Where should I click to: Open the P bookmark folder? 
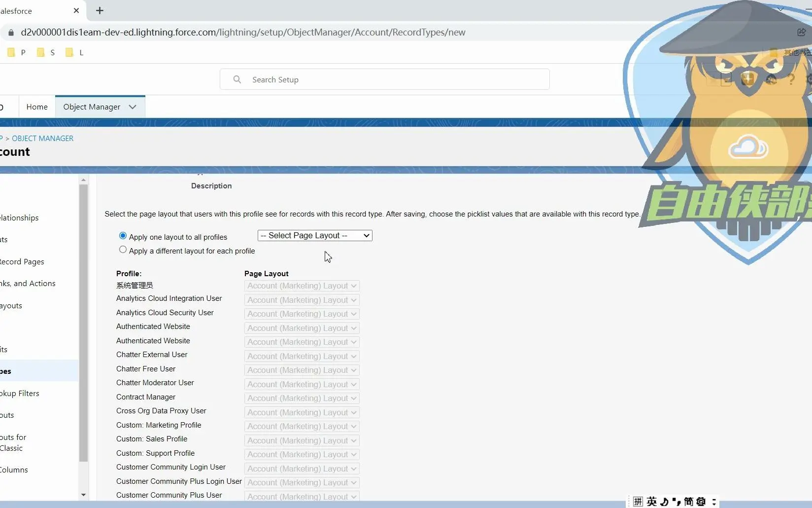point(16,52)
